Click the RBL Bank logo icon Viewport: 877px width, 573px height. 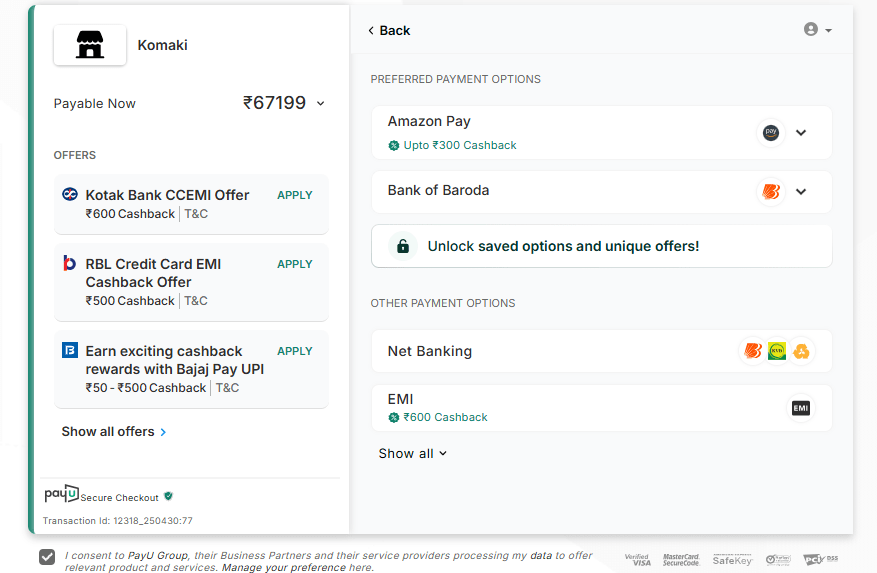(x=69, y=262)
